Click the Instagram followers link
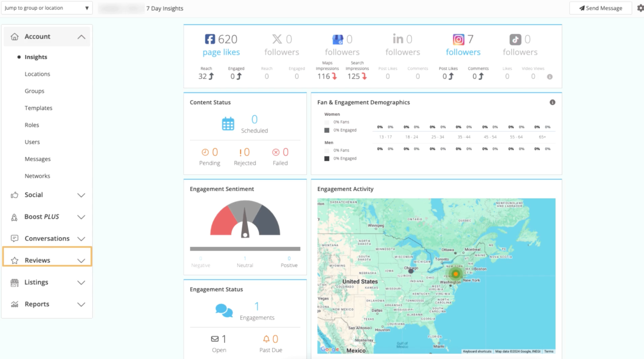Screen dimensions: 644x359 pyautogui.click(x=463, y=52)
